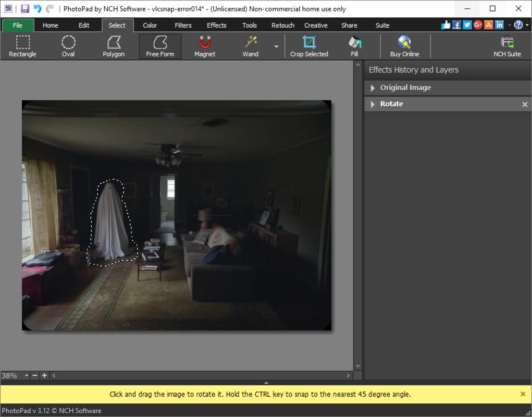Screen dimensions: 532x417
Task: Open the File tab
Action: pos(18,26)
